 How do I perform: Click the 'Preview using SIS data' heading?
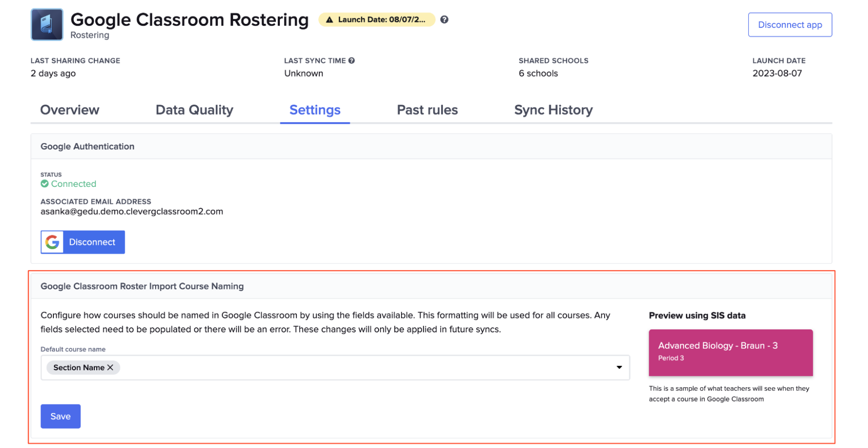click(x=697, y=315)
